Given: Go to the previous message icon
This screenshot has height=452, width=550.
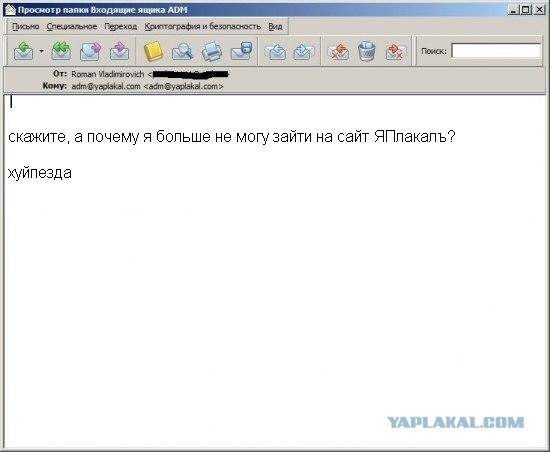Looking at the screenshot, I should (275, 52).
